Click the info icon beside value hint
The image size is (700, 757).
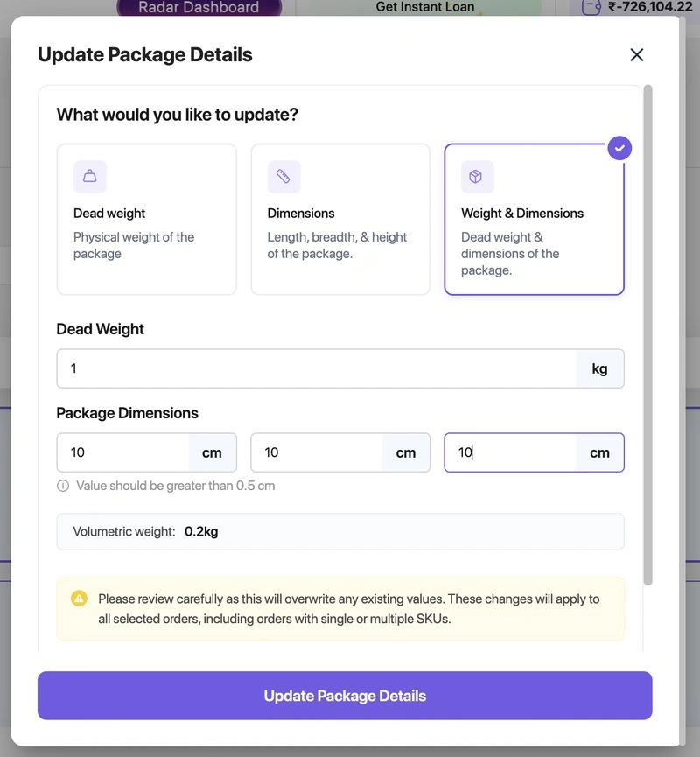tap(63, 486)
